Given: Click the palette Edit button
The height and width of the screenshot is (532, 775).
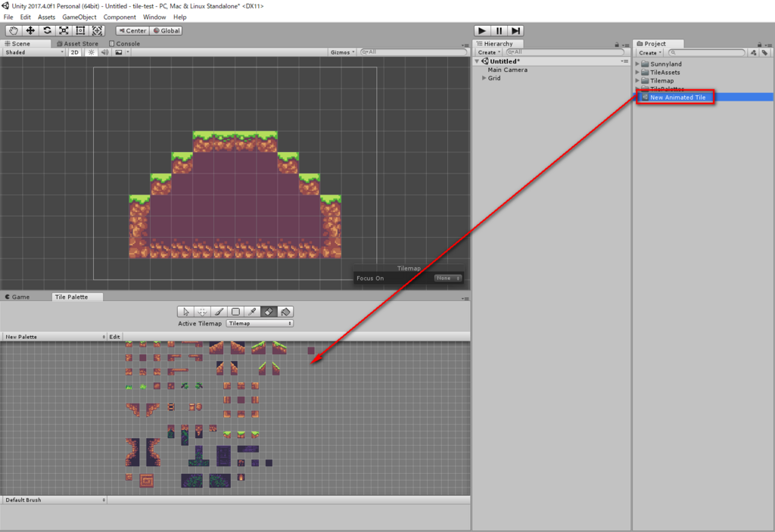Looking at the screenshot, I should click(115, 337).
